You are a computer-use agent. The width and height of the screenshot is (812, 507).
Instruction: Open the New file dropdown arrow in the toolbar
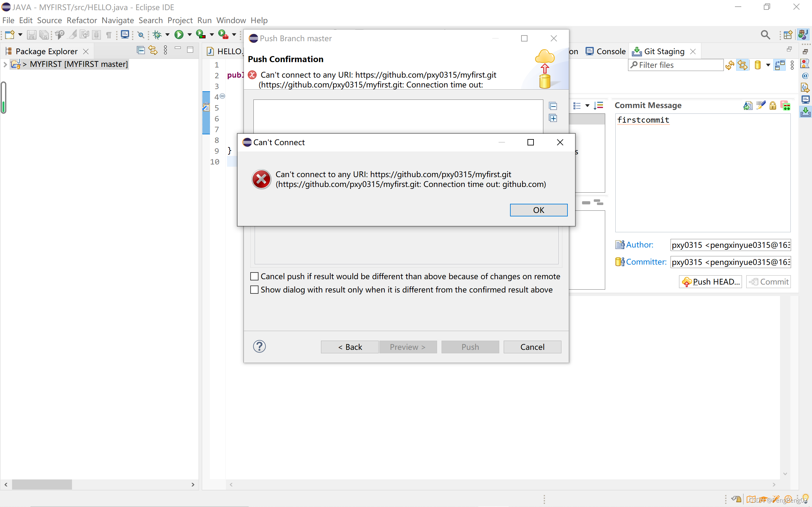(20, 35)
